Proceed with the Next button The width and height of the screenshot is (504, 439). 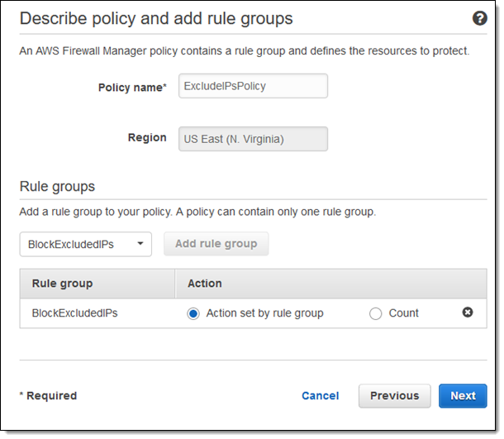click(463, 396)
